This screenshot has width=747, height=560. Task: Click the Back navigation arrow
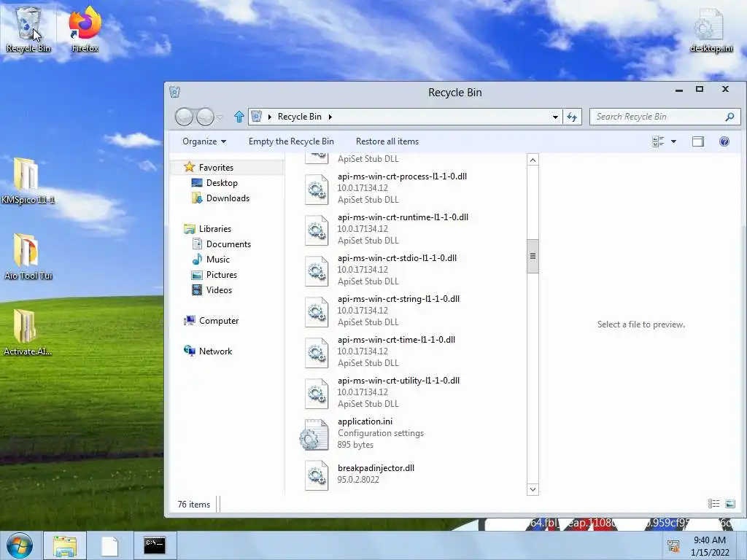pos(184,117)
